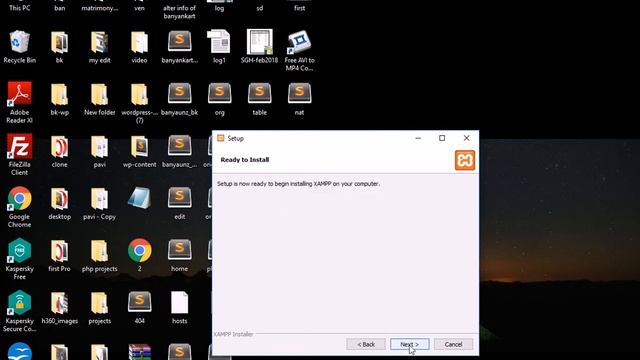The image size is (640, 360).
Task: Go Back in the Setup wizard
Action: coord(366,344)
